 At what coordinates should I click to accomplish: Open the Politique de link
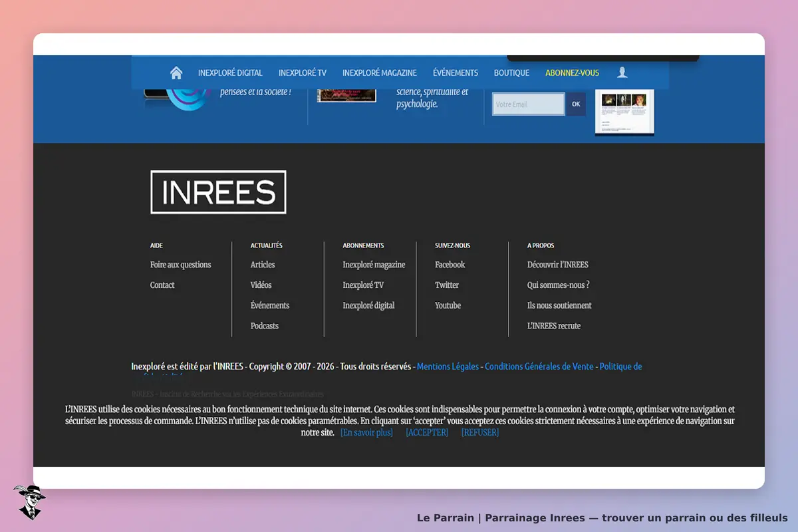click(621, 366)
